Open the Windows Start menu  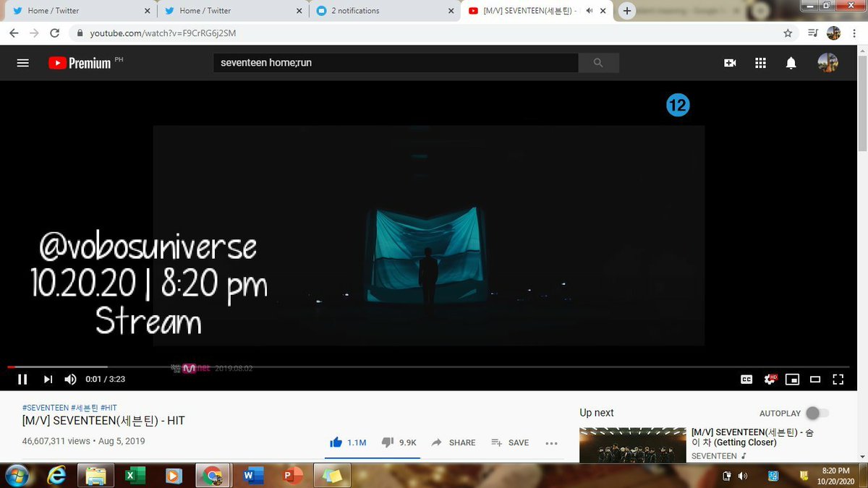coord(17,476)
